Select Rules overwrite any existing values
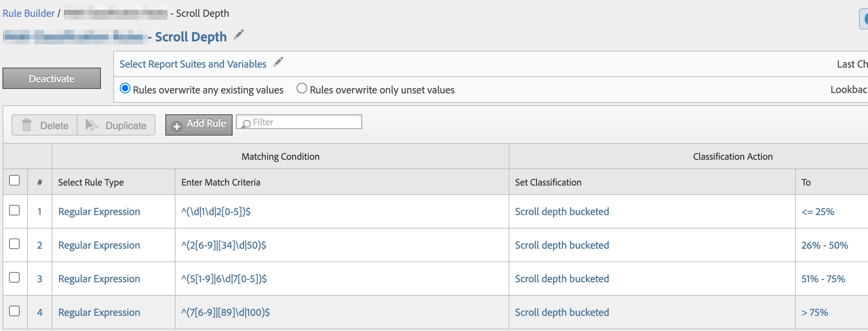 click(x=125, y=89)
